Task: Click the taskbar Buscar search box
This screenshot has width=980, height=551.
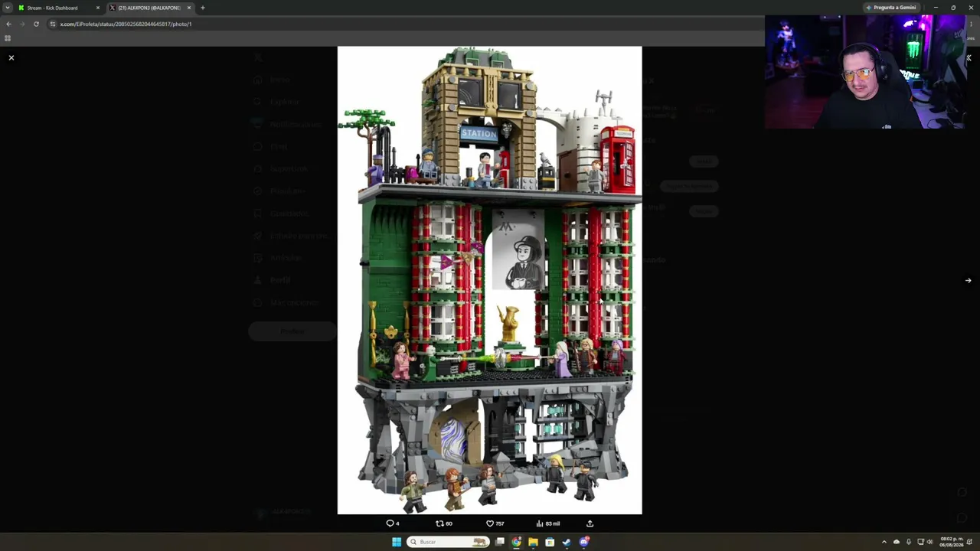Action: click(x=449, y=542)
